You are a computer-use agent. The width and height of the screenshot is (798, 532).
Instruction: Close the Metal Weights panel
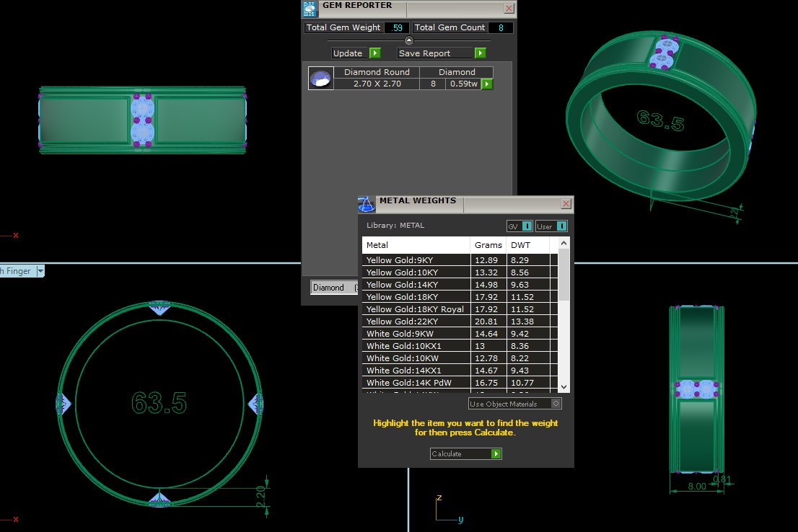click(x=566, y=204)
